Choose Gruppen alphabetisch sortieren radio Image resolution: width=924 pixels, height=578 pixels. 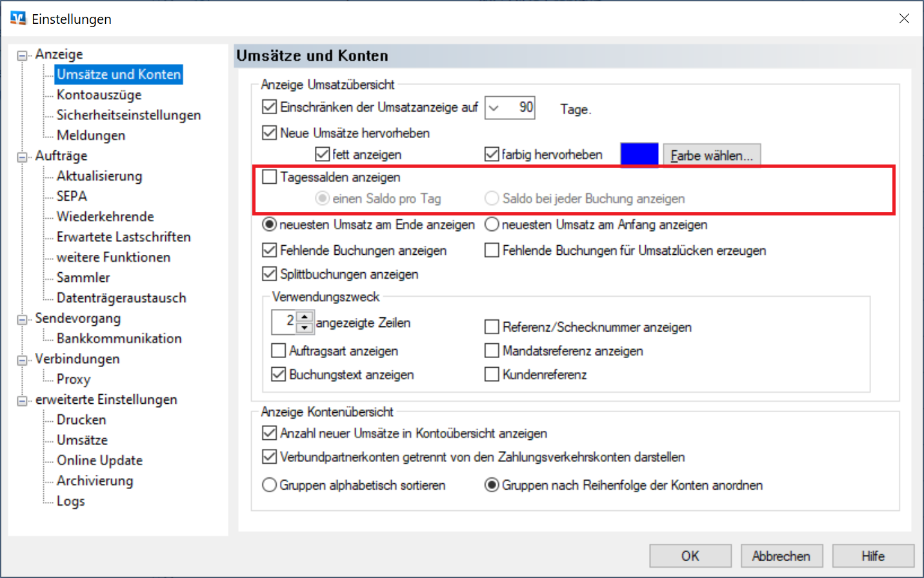pos(270,485)
